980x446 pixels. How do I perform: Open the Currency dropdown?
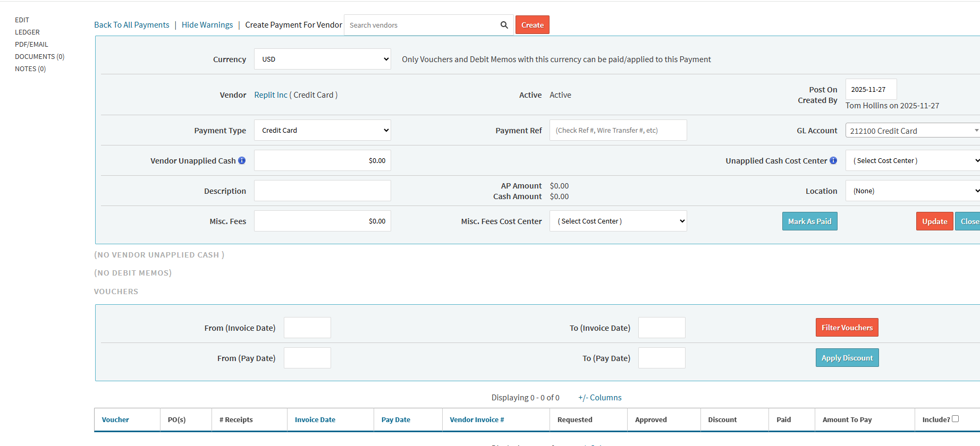322,59
